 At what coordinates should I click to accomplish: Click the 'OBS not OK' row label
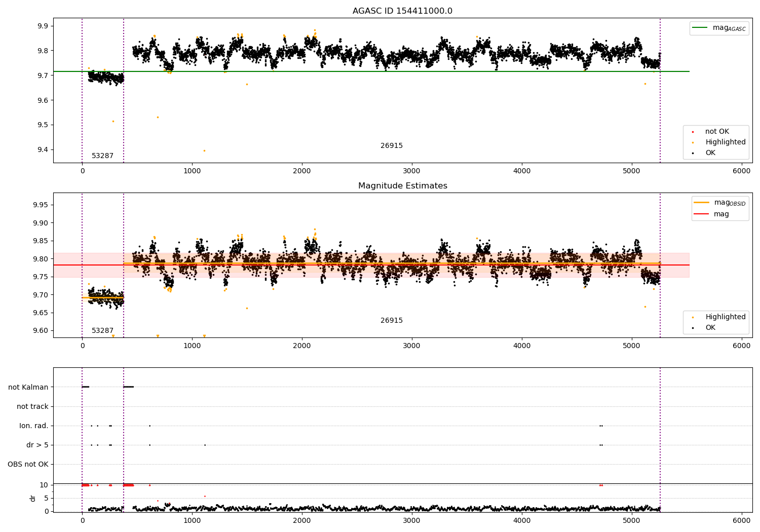(28, 465)
